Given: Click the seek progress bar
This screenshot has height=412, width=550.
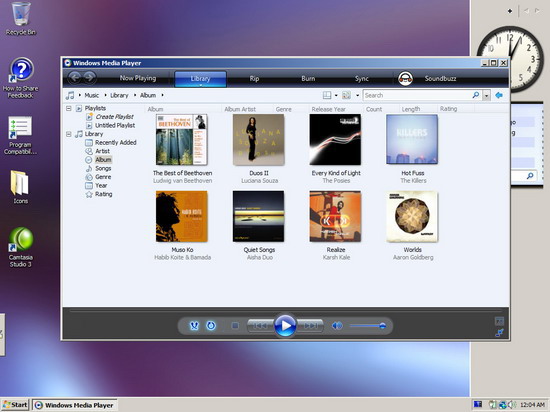Looking at the screenshot, I should 285,311.
